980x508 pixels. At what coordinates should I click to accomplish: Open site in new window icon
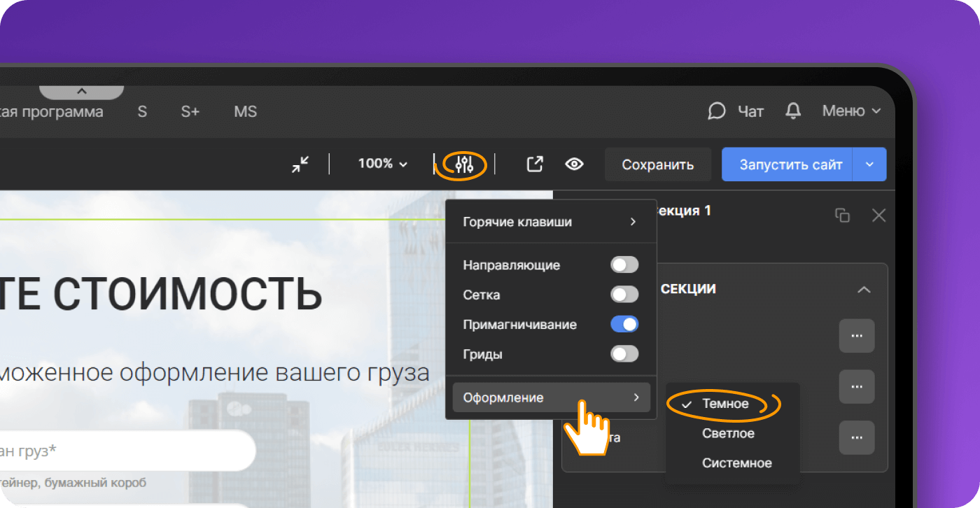coord(535,164)
